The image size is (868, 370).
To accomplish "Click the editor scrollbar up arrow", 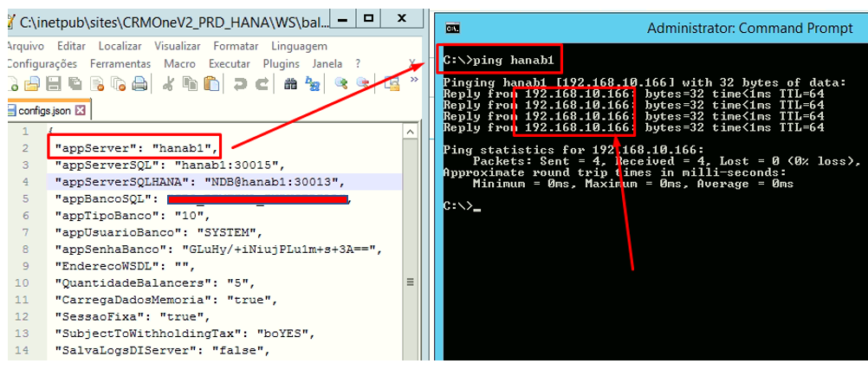I will tap(410, 130).
